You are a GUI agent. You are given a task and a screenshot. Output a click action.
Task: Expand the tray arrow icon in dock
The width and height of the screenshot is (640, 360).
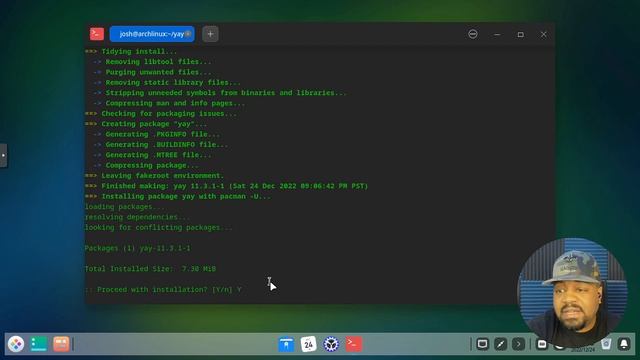[518, 344]
